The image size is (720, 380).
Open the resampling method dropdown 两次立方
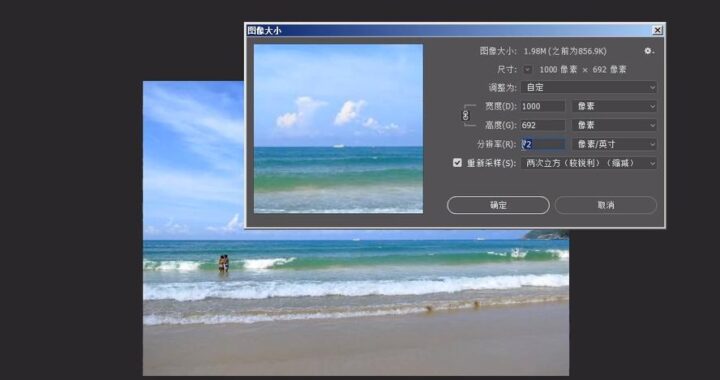click(x=589, y=163)
